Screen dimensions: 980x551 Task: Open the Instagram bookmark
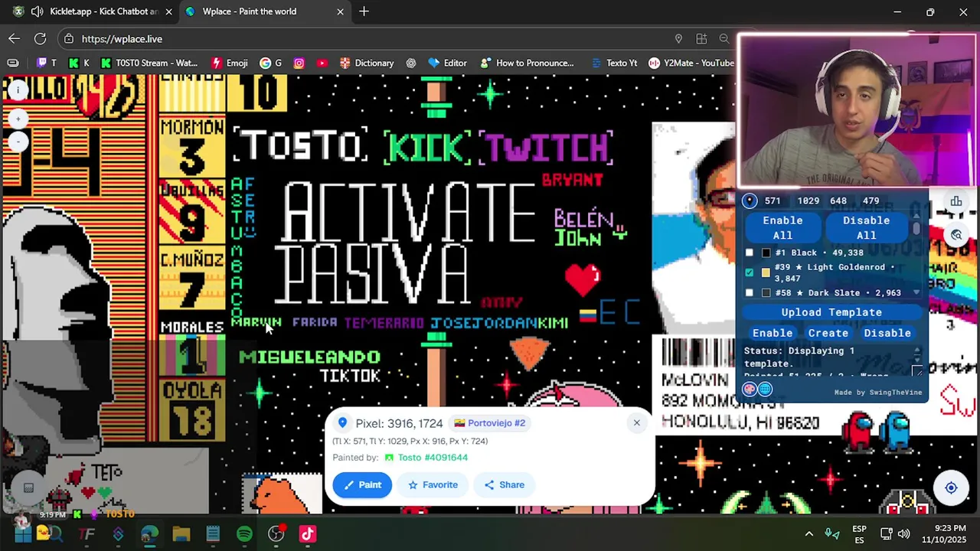coord(299,63)
